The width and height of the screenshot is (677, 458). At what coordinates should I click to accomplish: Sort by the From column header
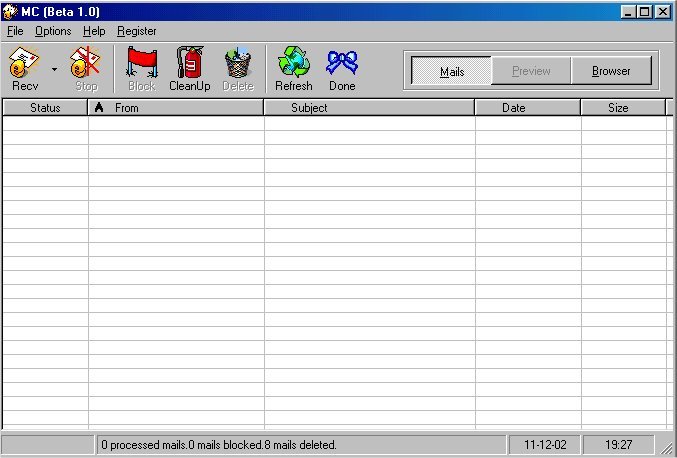(176, 107)
